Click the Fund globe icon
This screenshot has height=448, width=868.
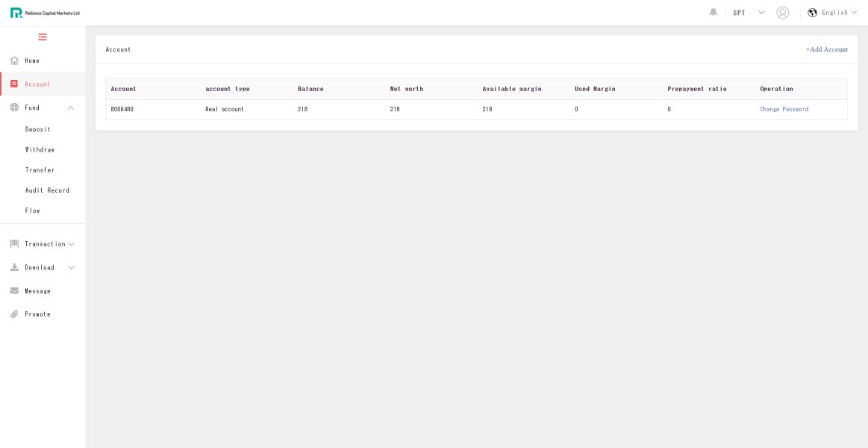(14, 108)
